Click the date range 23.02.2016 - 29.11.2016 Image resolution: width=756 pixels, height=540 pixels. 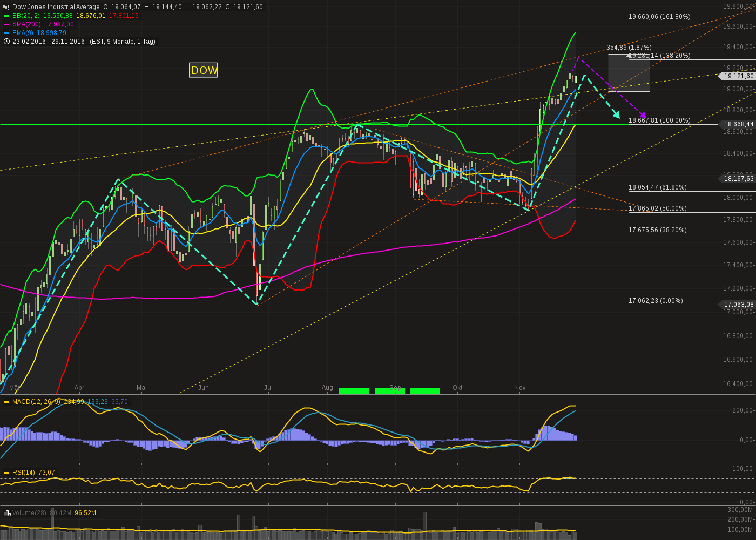click(x=49, y=42)
